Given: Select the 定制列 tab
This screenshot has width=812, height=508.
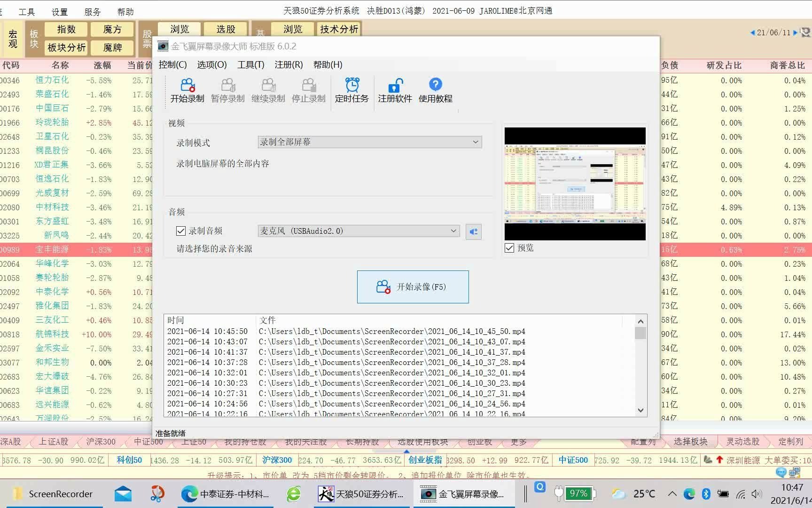Looking at the screenshot, I should point(791,442).
